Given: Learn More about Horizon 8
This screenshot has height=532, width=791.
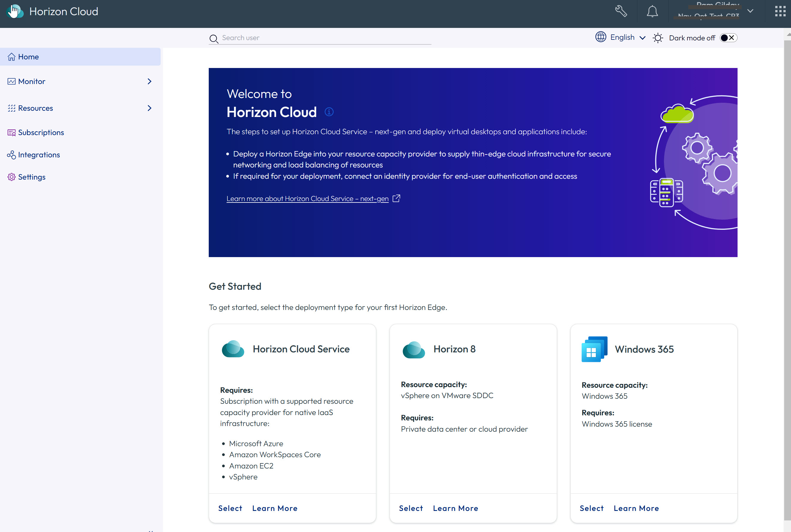Looking at the screenshot, I should click(455, 508).
